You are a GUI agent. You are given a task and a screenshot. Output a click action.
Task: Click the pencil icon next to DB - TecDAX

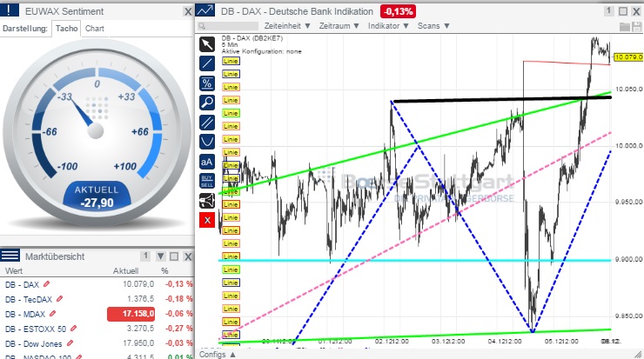coord(59,299)
